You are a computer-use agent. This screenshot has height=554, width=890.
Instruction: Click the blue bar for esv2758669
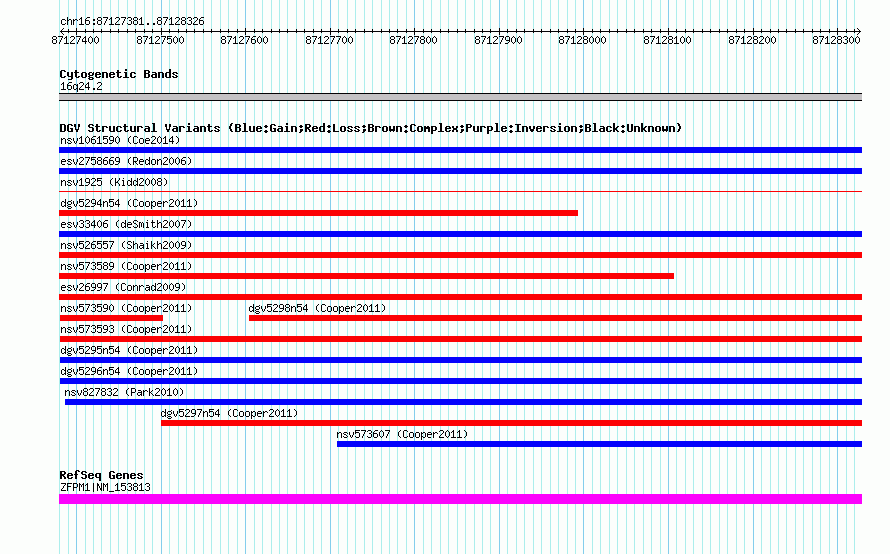[460, 171]
